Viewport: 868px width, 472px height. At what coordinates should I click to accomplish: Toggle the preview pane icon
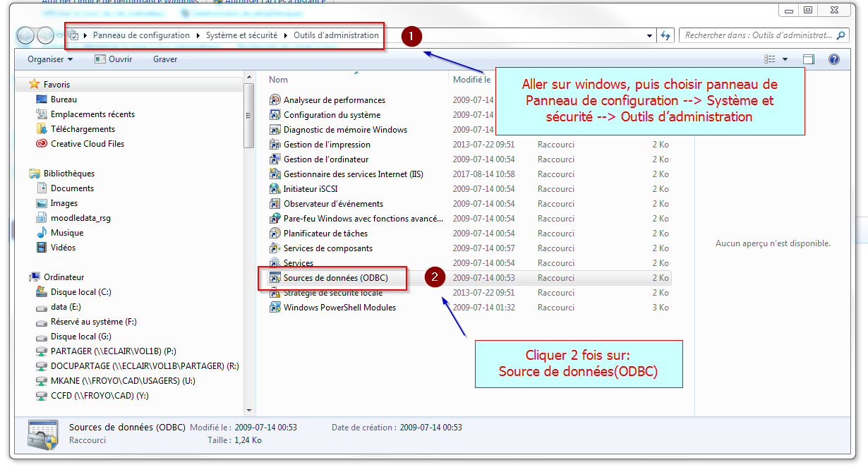pyautogui.click(x=808, y=59)
